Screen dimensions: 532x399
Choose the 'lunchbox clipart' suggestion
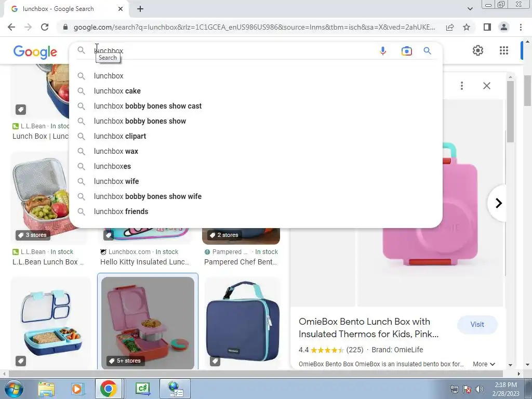256,137
